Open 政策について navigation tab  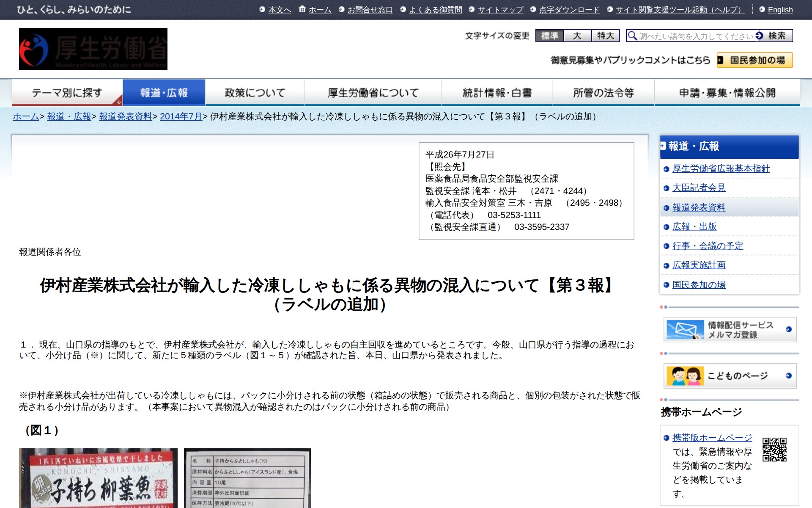point(255,93)
